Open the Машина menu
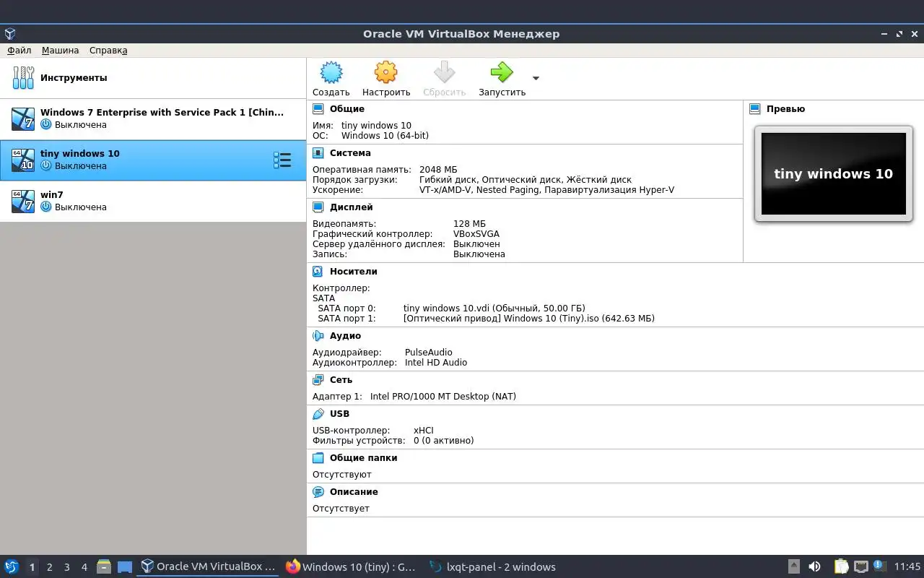The image size is (924, 578). (60, 51)
